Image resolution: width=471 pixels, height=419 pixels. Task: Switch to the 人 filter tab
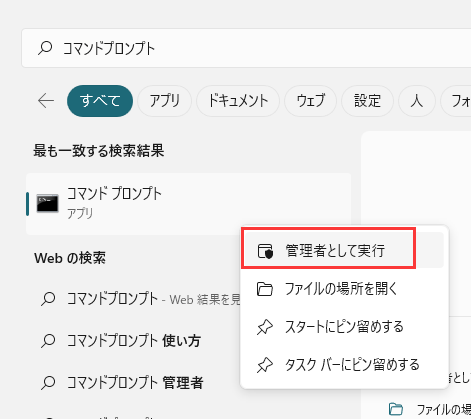pyautogui.click(x=417, y=101)
